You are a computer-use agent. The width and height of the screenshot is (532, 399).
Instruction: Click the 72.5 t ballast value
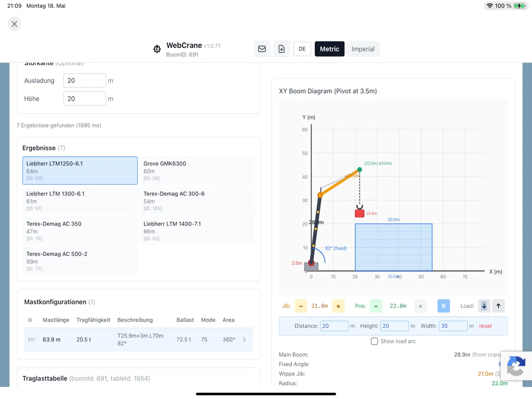184,339
